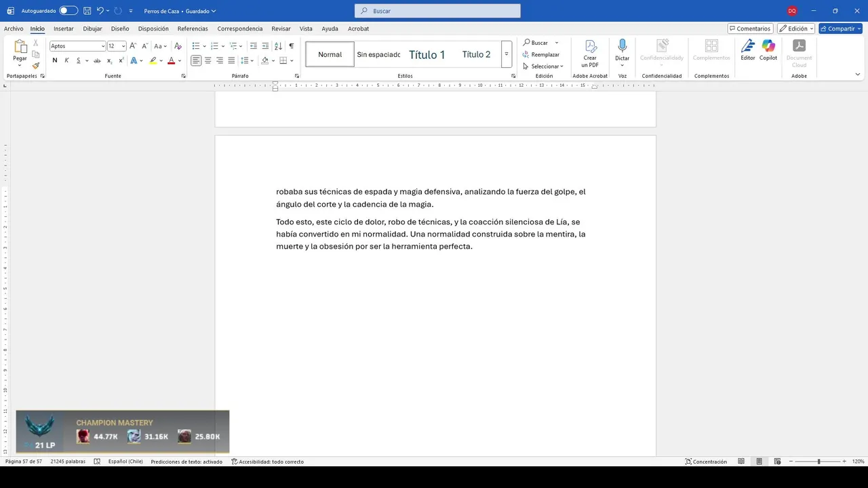
Task: Click Reemplazar in Edición group
Action: [540, 54]
